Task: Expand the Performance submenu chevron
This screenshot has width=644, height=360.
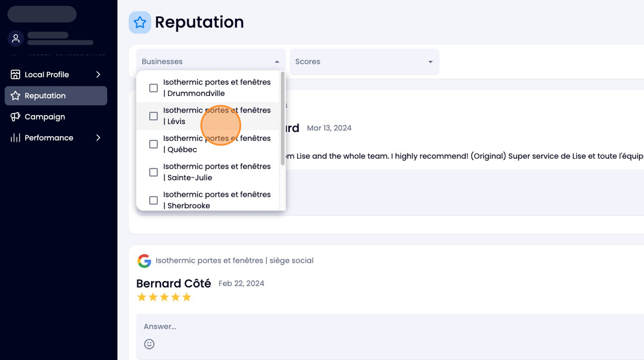Action: pyautogui.click(x=98, y=137)
